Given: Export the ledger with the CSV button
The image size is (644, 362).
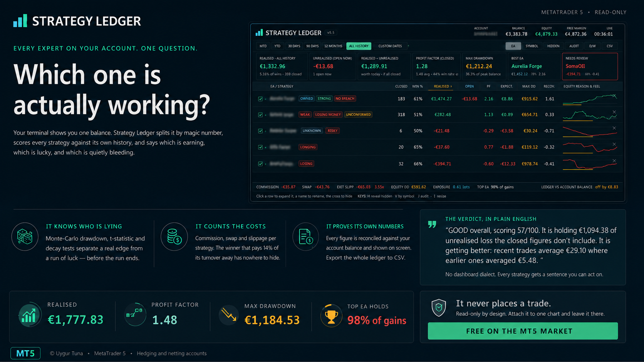Looking at the screenshot, I should 610,46.
